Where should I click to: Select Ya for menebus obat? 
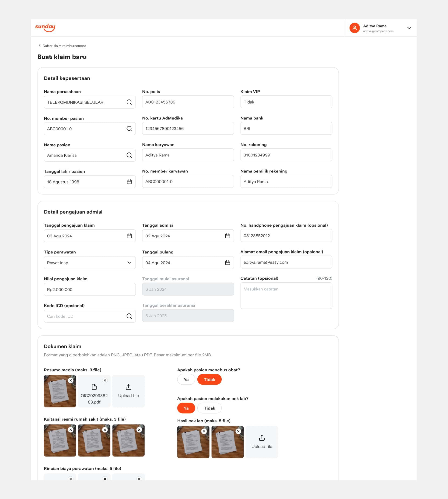tap(186, 380)
